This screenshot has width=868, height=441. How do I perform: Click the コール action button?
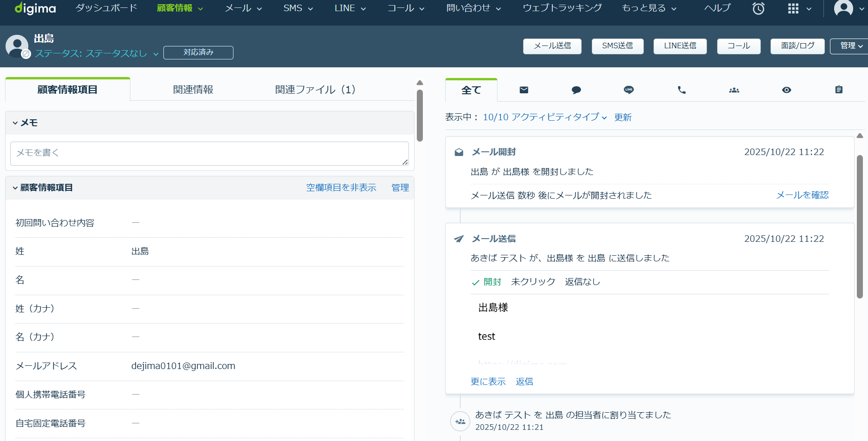point(738,46)
